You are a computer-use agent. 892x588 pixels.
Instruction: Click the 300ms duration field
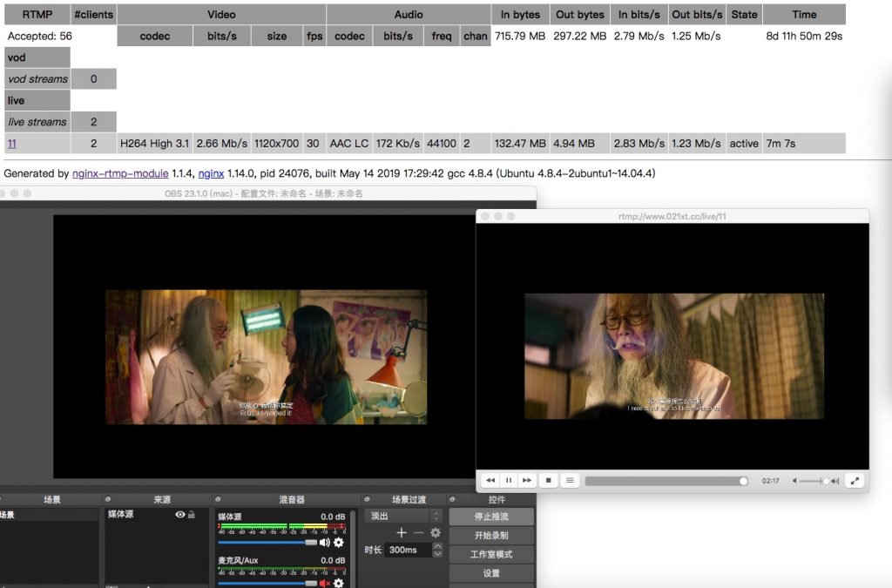click(408, 550)
